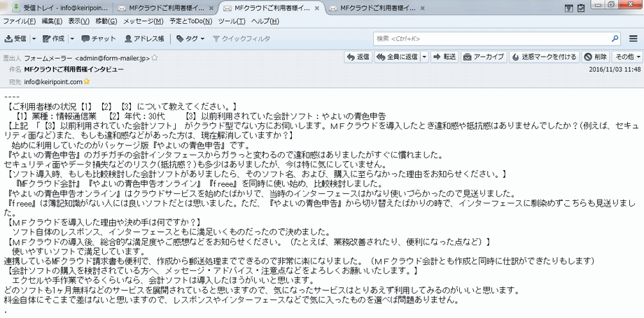The height and width of the screenshot is (318, 644).
Task: Open the タグ tag dropdown
Action: [x=190, y=39]
